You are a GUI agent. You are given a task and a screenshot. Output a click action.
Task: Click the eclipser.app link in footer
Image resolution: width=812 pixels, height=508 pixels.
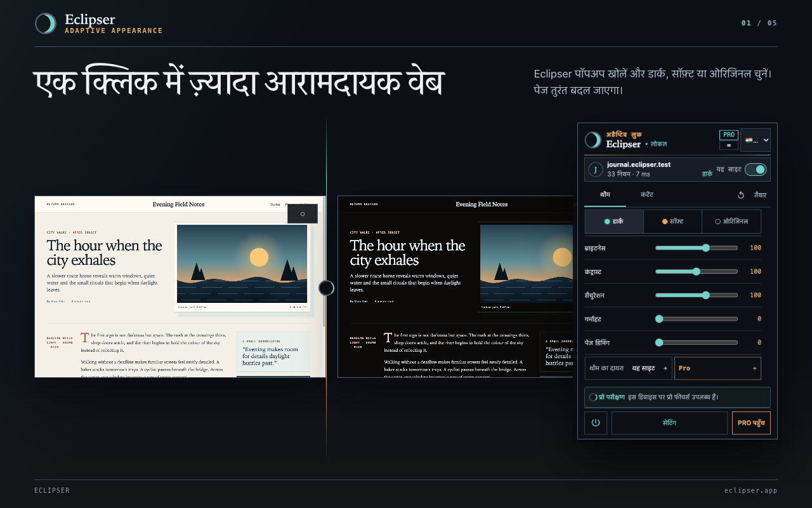[750, 491]
